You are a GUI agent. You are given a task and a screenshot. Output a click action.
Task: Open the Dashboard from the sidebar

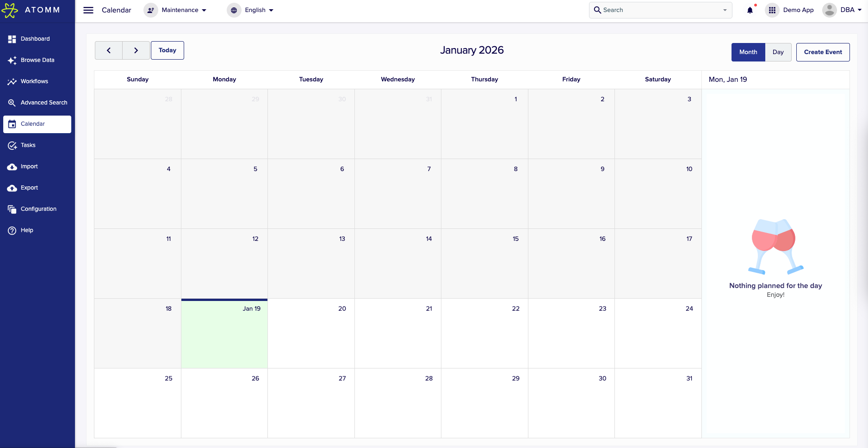pos(35,39)
